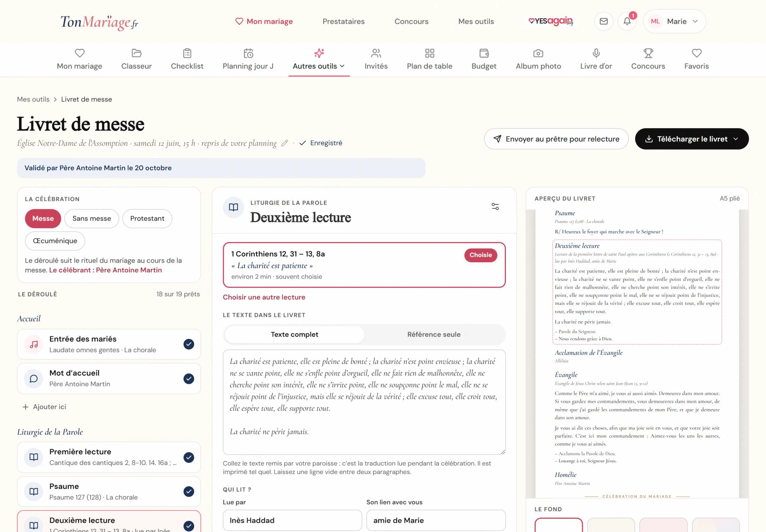Select the Première lecture row

(x=109, y=457)
